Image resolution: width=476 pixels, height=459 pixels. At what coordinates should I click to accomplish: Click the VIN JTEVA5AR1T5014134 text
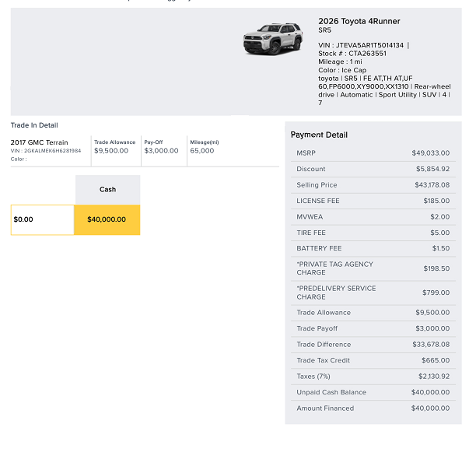tap(361, 45)
